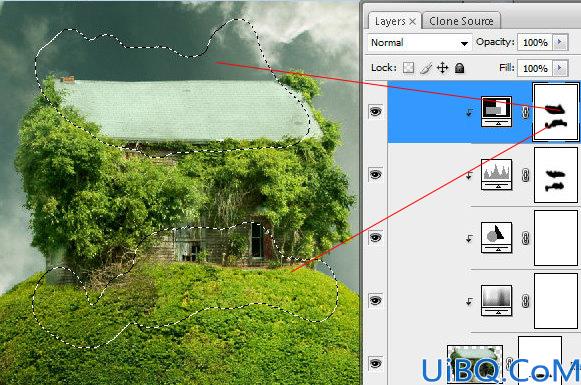
Task: Select the highlighted layer's mask thumbnail
Action: (x=556, y=112)
